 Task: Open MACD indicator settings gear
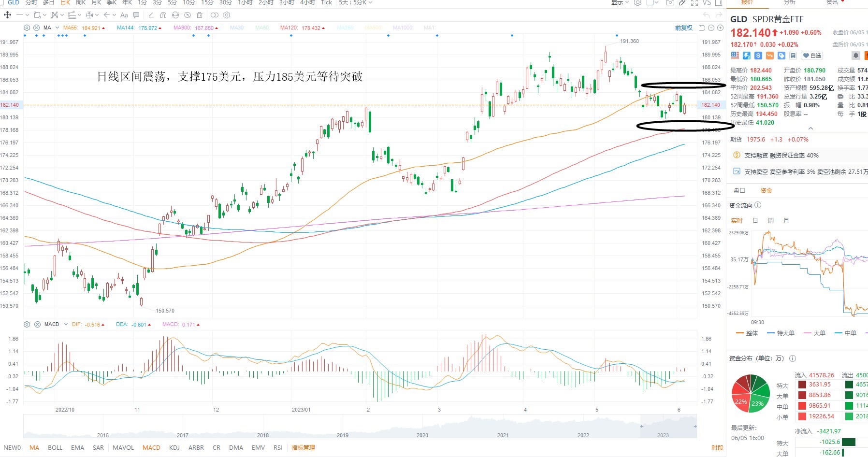pyautogui.click(x=27, y=324)
